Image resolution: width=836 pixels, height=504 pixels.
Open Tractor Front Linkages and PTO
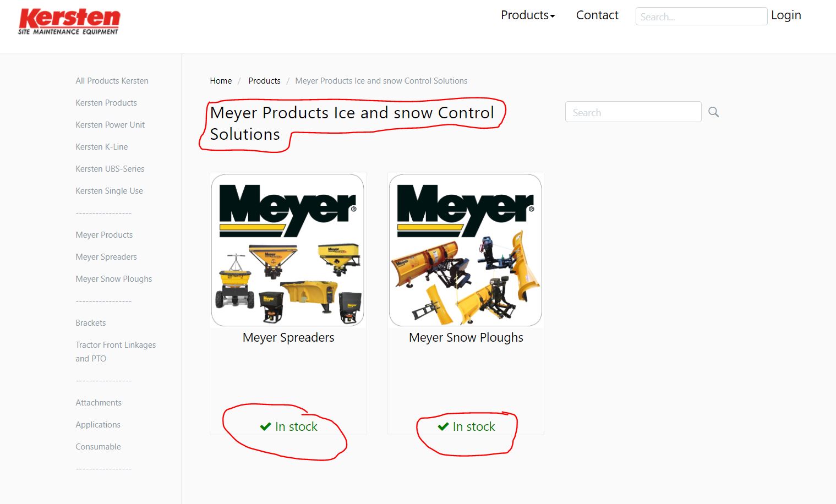point(116,352)
